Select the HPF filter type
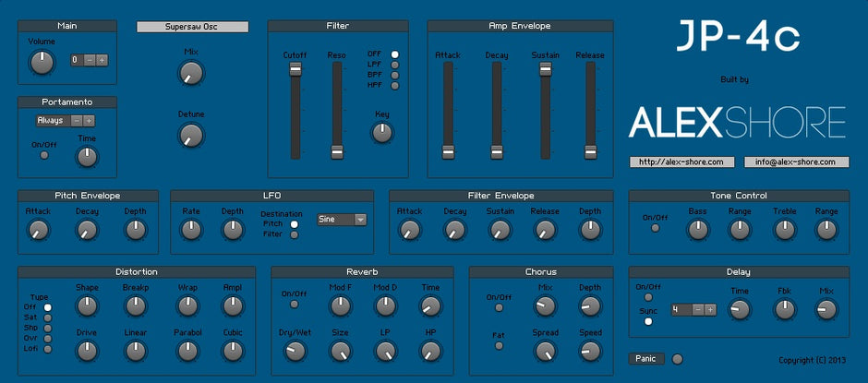 click(x=394, y=85)
